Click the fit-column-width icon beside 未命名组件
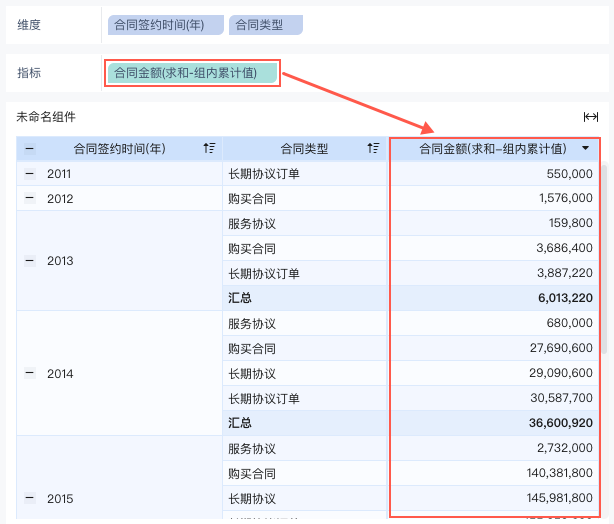 (x=591, y=117)
